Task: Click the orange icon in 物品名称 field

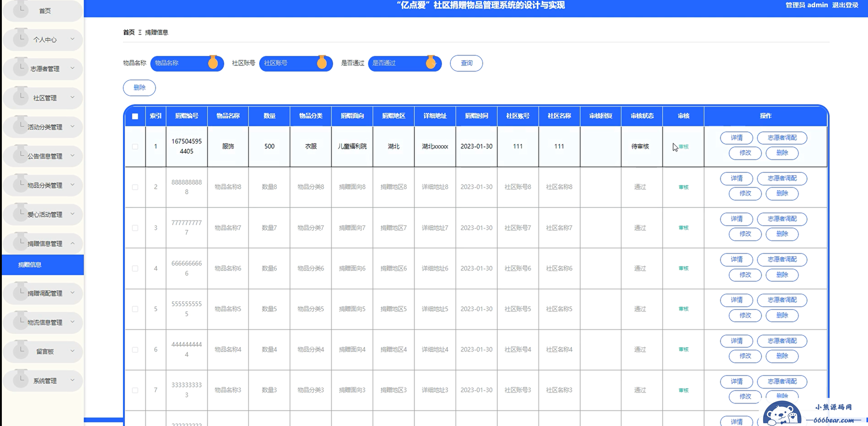Action: pyautogui.click(x=213, y=62)
